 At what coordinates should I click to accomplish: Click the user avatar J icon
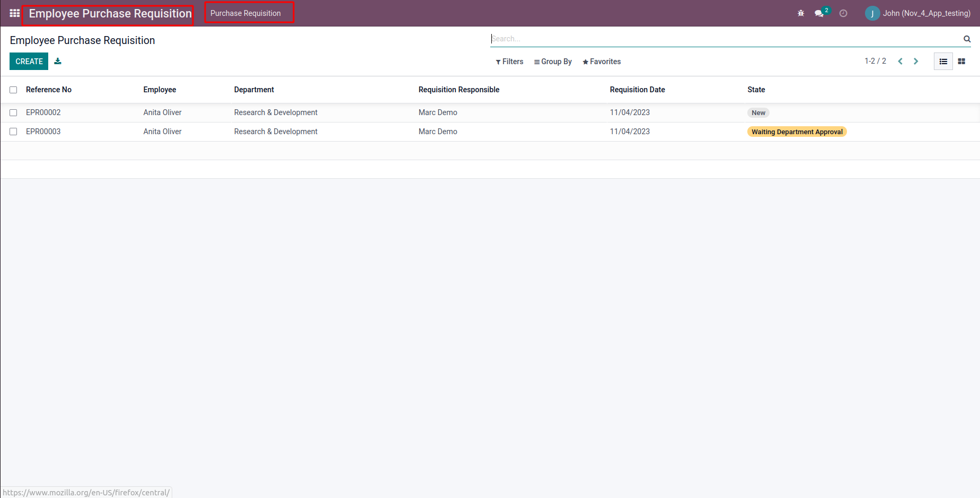[x=872, y=13]
